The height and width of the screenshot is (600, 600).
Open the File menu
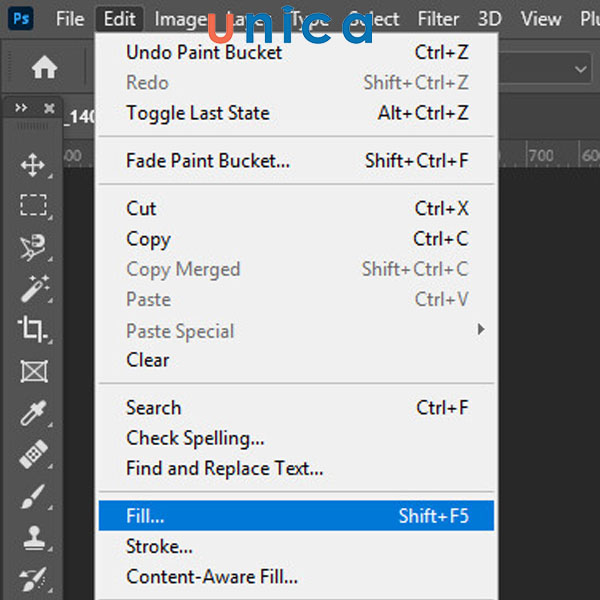(70, 19)
